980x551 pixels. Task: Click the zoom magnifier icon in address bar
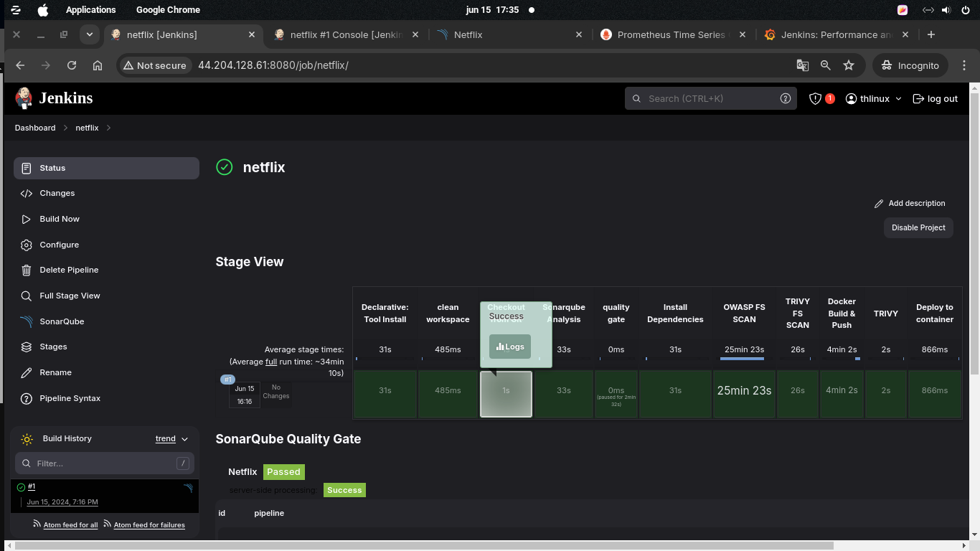click(826, 65)
